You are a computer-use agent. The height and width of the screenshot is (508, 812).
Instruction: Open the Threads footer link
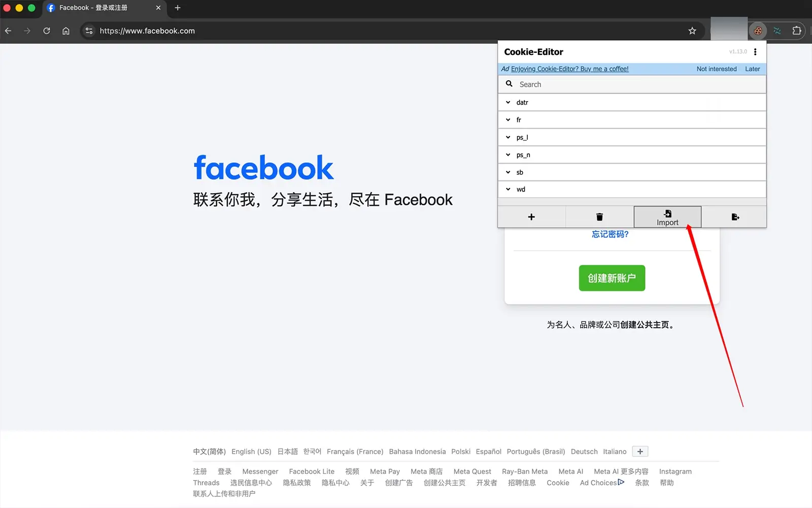click(206, 483)
